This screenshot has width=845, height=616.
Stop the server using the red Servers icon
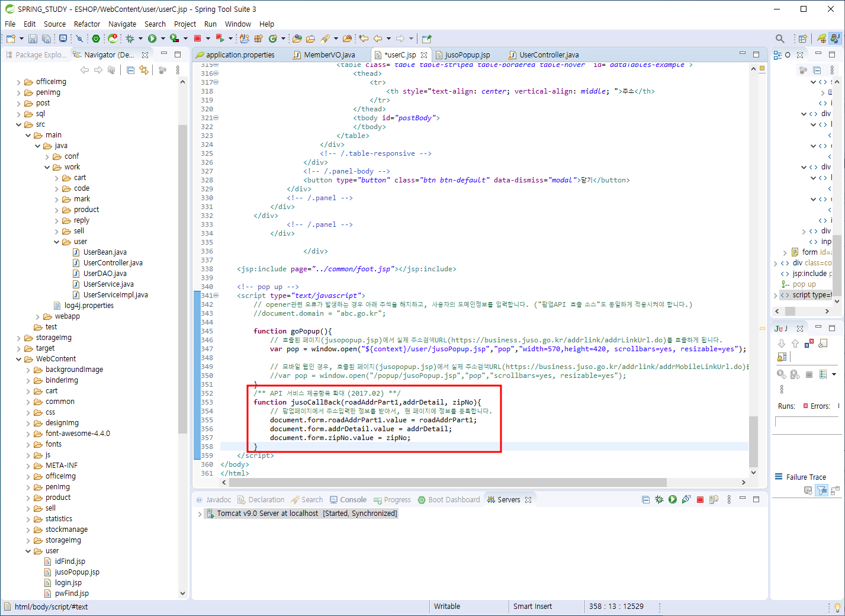[x=700, y=499]
